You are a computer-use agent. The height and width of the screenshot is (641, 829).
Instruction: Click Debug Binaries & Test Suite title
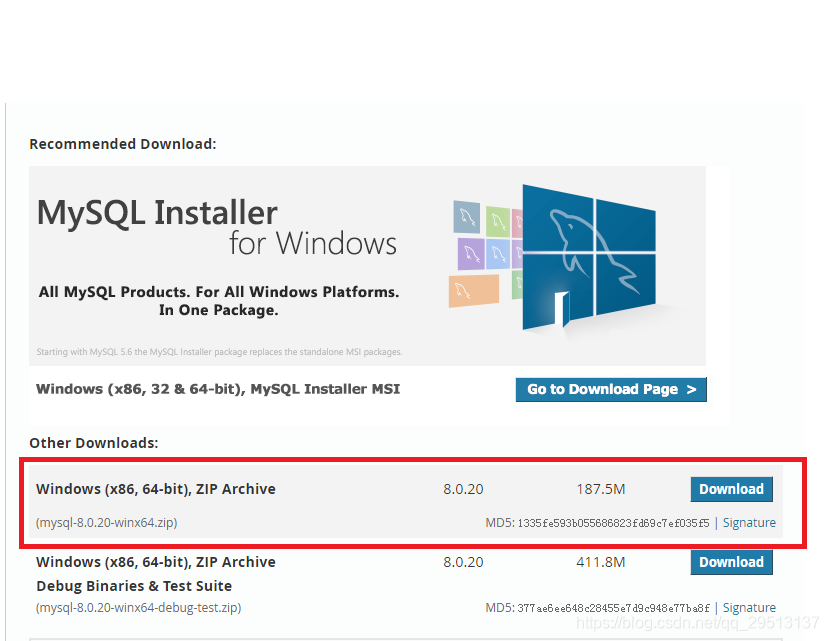click(x=134, y=586)
